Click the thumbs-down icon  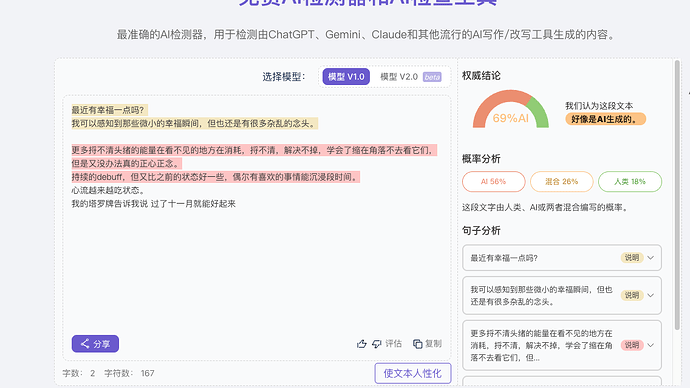376,344
